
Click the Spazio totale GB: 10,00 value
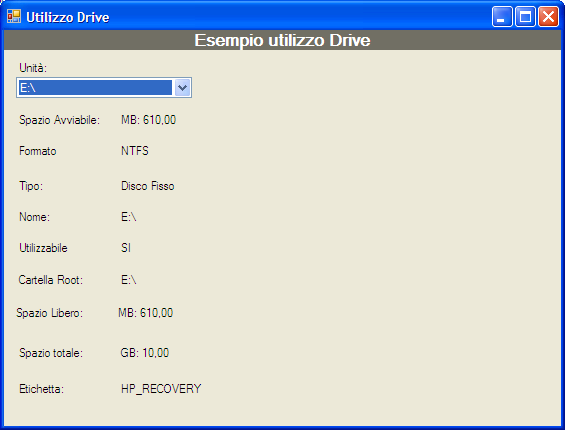click(144, 353)
